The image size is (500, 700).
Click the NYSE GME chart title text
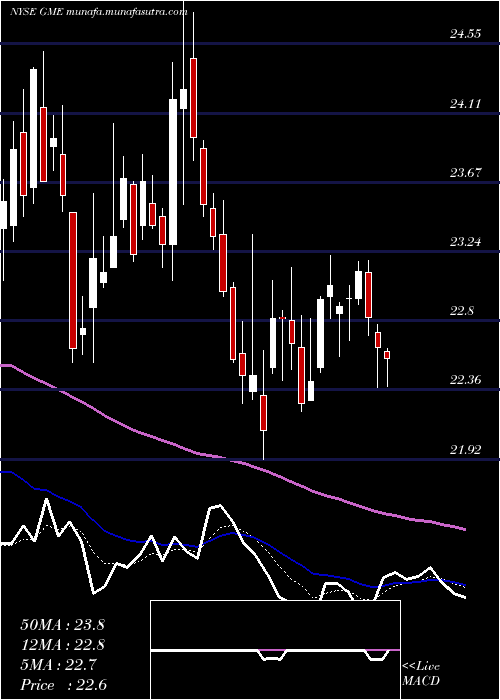[x=37, y=12]
